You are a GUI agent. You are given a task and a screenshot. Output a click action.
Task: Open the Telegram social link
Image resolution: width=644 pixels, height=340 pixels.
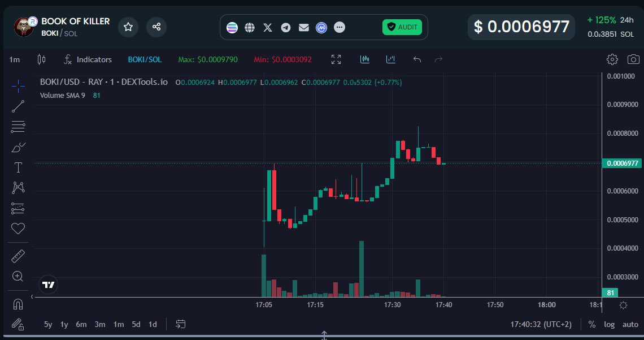tap(285, 28)
